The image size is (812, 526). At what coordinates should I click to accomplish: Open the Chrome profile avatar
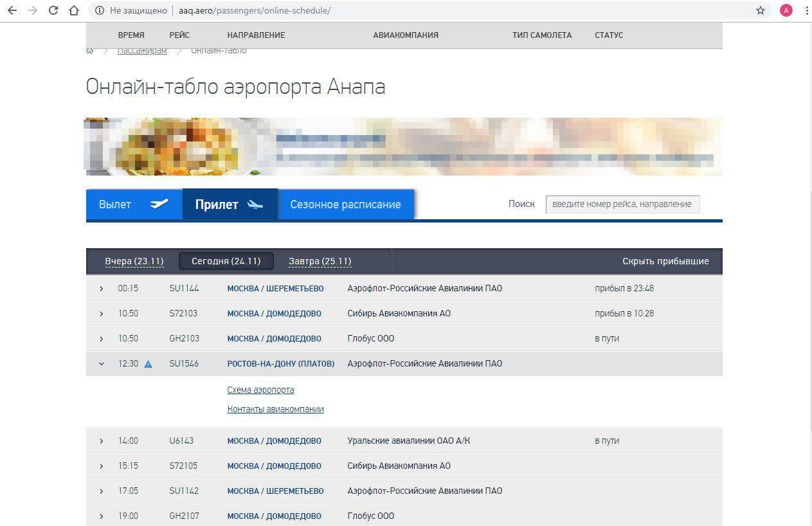(786, 10)
